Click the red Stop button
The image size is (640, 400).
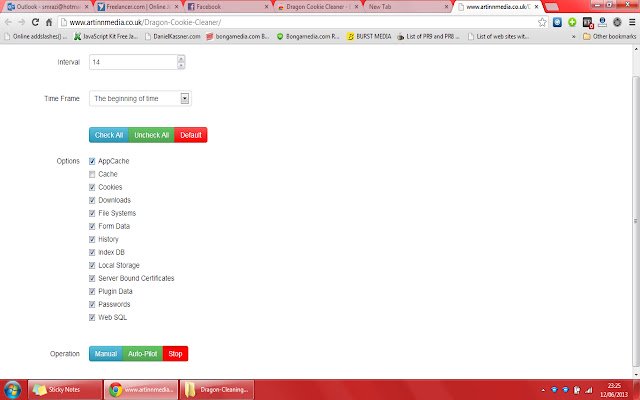[176, 354]
